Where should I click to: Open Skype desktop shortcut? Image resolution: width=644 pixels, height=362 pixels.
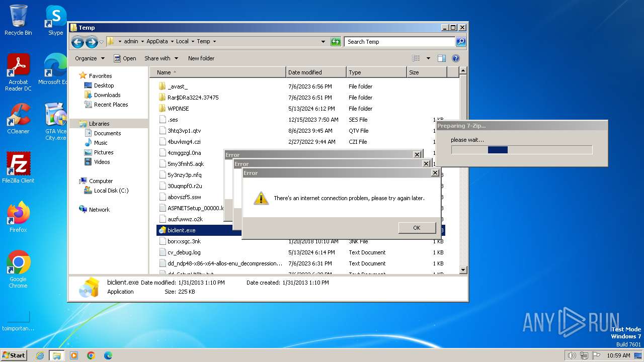56,20
